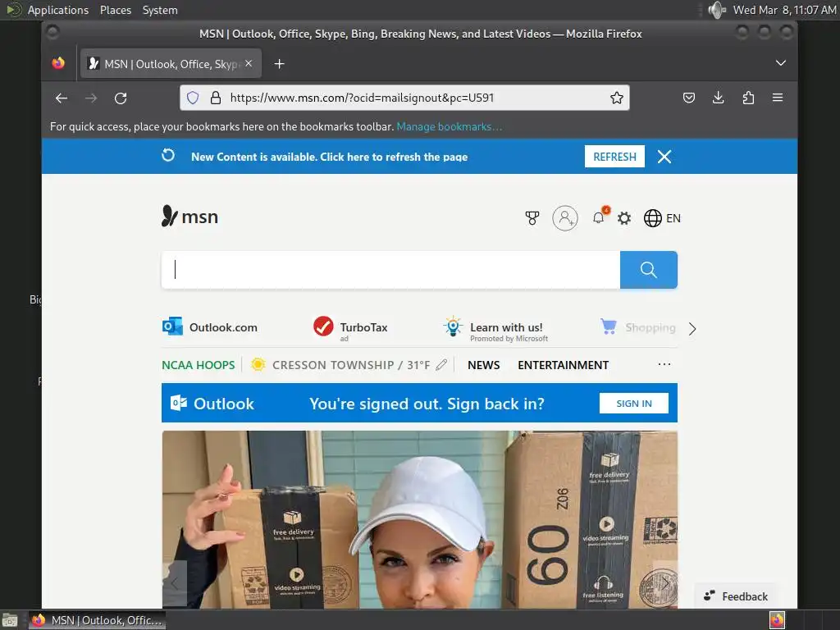Open the list all tabs dropdown arrow

coord(781,63)
